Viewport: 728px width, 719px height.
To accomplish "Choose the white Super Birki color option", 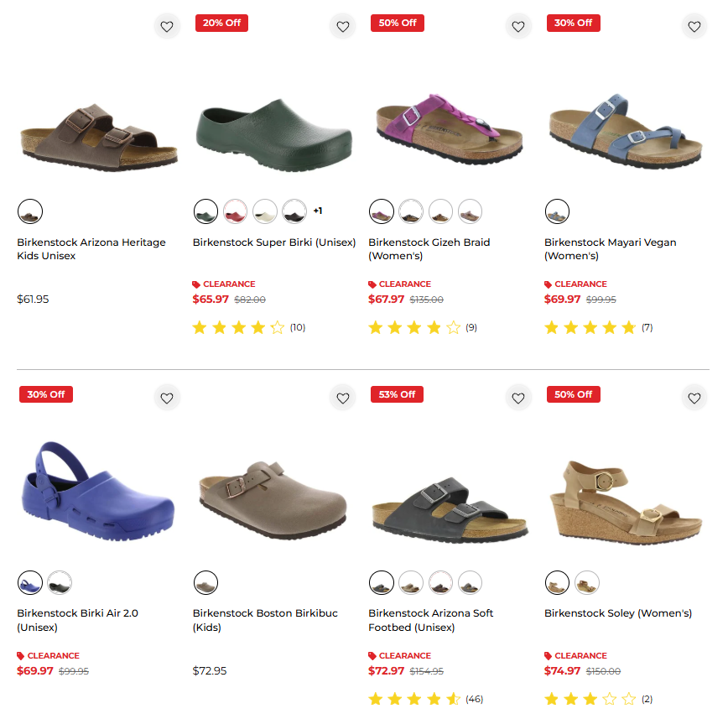I will (265, 211).
